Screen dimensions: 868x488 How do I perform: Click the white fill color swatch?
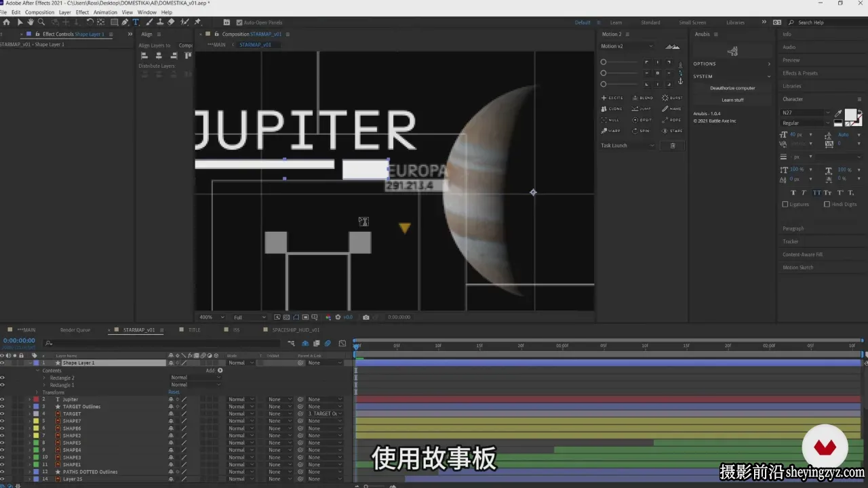(x=850, y=115)
